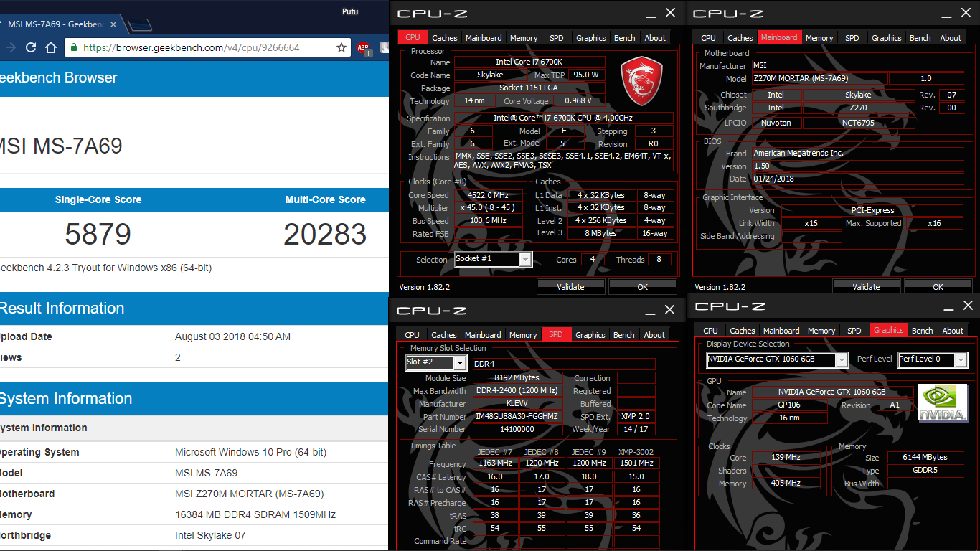Image resolution: width=980 pixels, height=551 pixels.
Task: View the green padlock site security info
Action: [74, 47]
